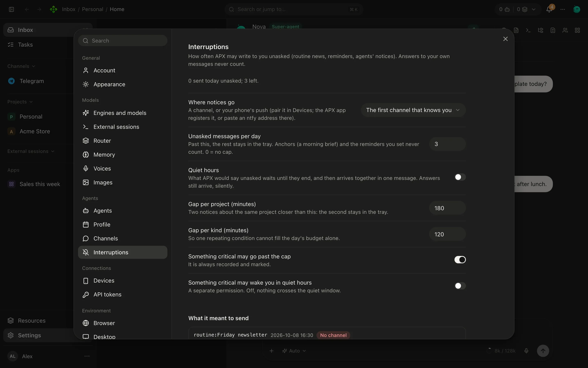Close the settings dialog
Image resolution: width=588 pixels, height=368 pixels.
(x=505, y=39)
